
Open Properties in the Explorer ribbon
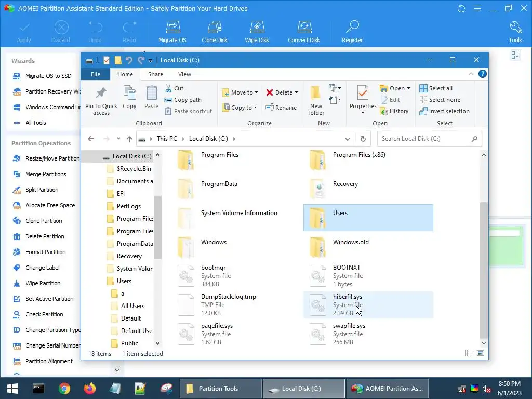tap(363, 100)
